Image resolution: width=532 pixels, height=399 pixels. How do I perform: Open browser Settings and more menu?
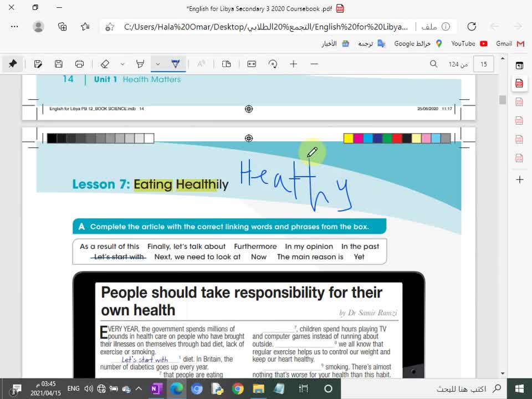(x=15, y=26)
